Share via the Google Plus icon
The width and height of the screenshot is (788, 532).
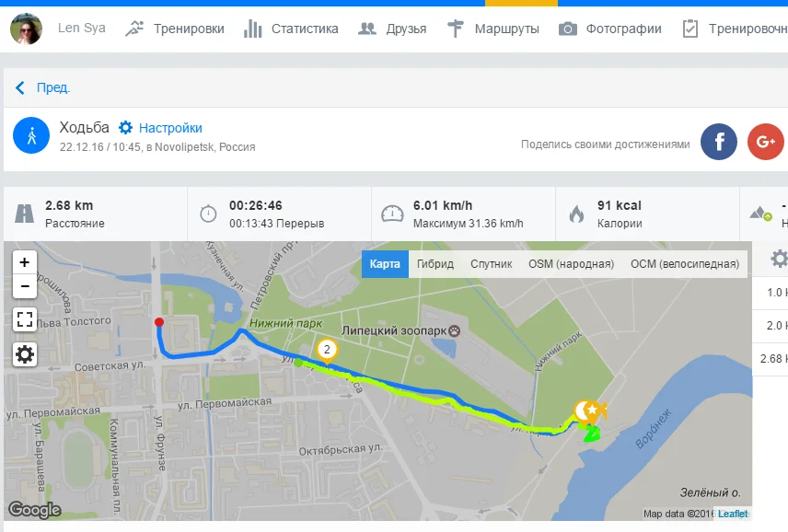coord(765,142)
